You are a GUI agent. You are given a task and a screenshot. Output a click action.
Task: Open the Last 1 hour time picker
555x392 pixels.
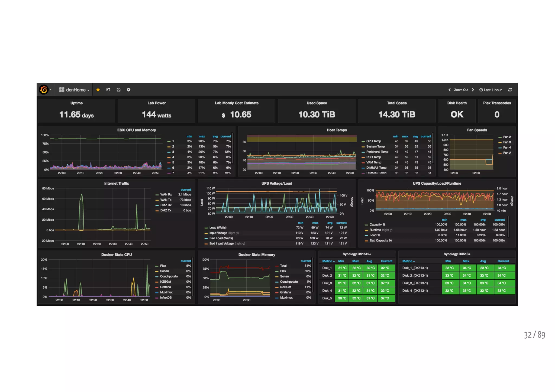coord(491,90)
